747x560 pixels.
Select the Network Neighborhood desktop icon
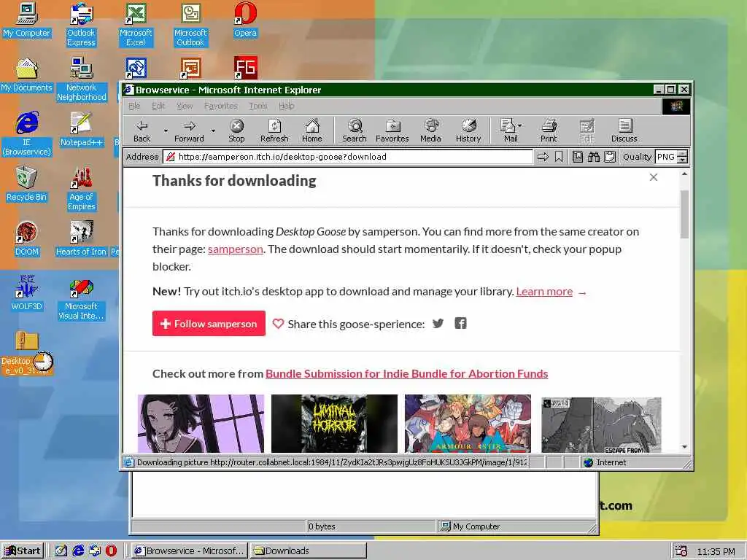[81, 79]
